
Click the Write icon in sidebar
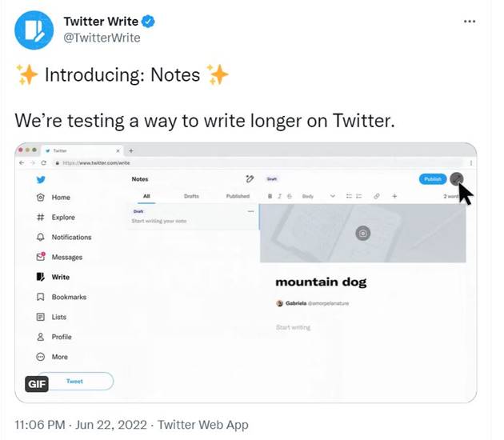[x=41, y=277]
